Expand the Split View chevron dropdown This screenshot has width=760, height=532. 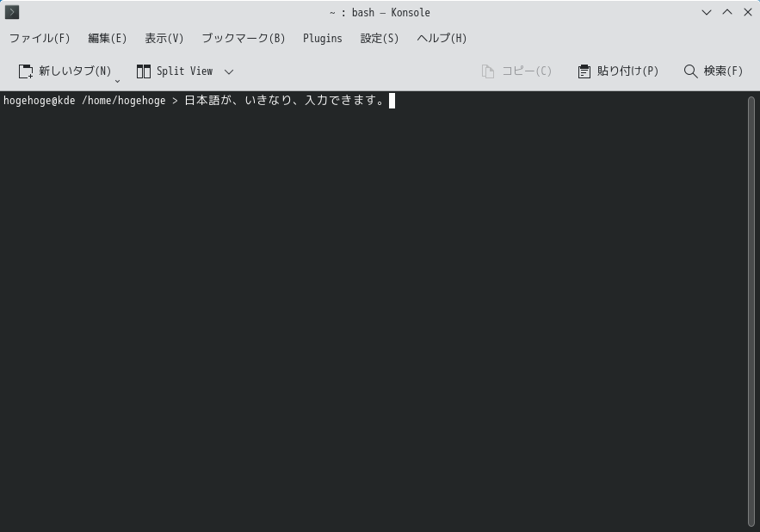pyautogui.click(x=229, y=71)
